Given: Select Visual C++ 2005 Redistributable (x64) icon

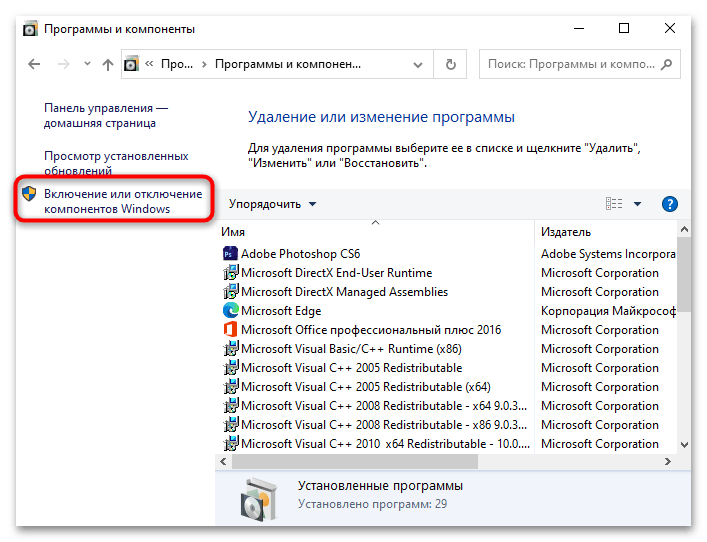Looking at the screenshot, I should coord(230,386).
